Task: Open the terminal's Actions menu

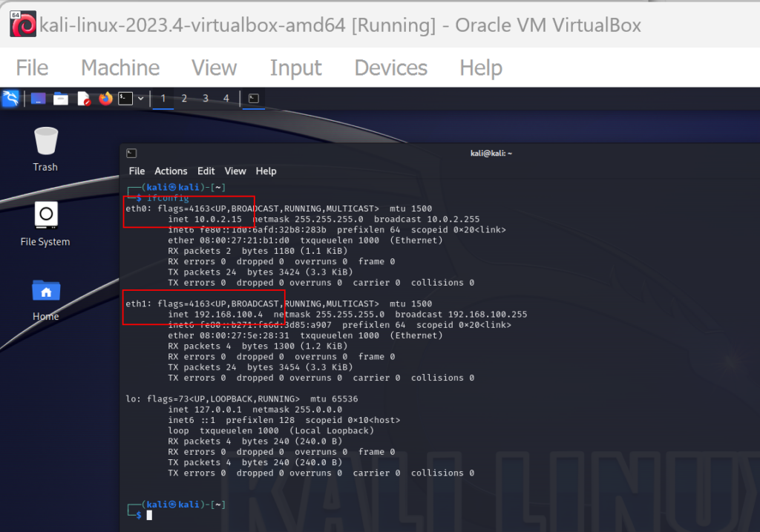Action: [171, 171]
